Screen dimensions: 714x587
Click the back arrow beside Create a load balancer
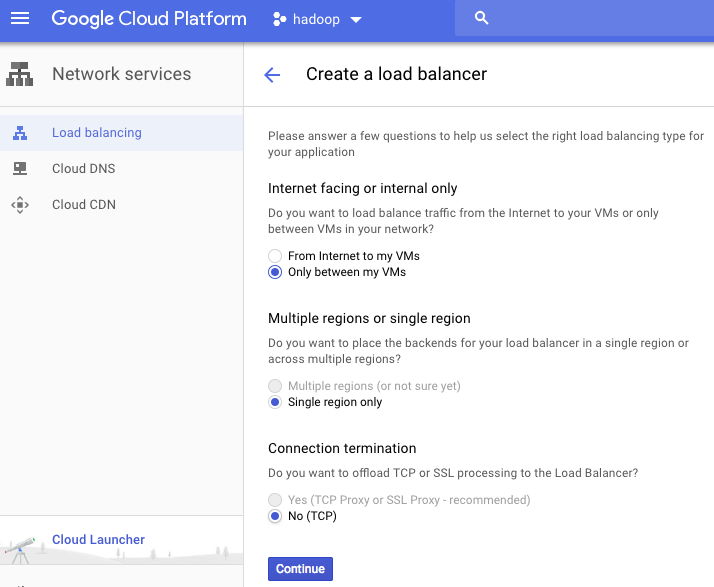(272, 75)
